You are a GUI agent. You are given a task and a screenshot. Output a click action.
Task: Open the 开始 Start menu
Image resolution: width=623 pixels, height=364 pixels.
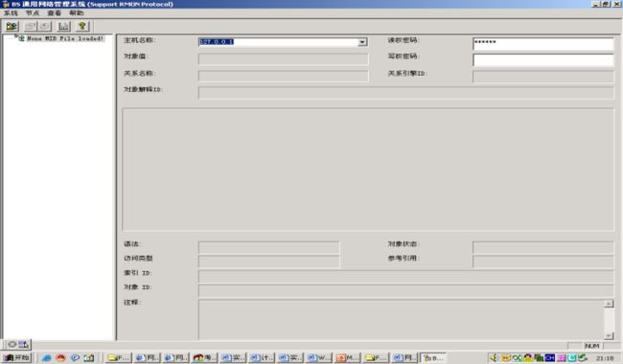click(16, 357)
